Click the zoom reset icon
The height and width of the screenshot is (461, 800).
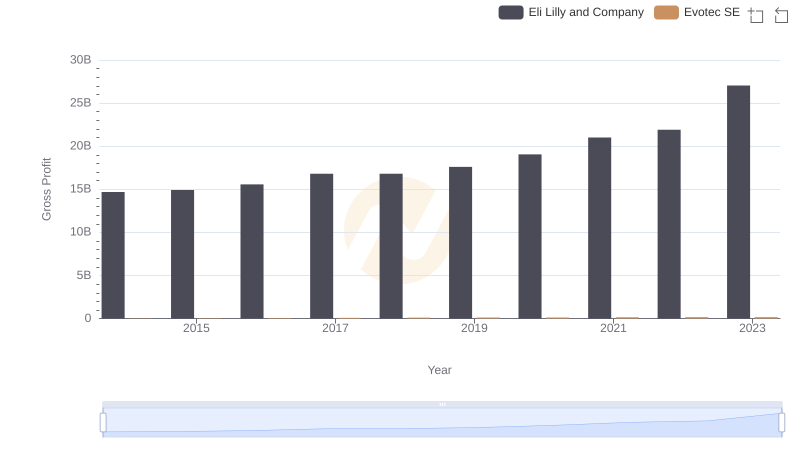[x=781, y=15]
